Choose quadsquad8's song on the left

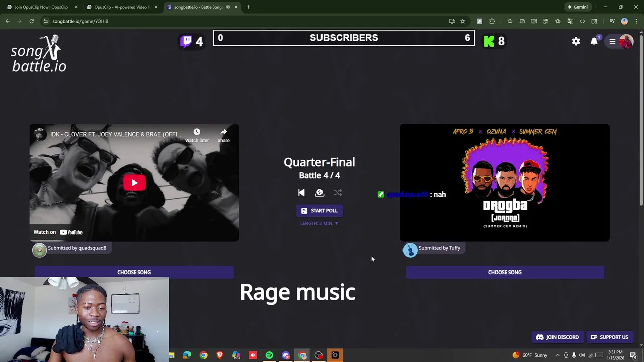tap(134, 272)
